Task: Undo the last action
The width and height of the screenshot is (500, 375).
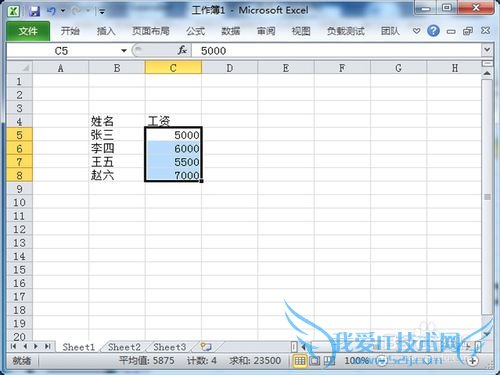Action: pos(51,11)
